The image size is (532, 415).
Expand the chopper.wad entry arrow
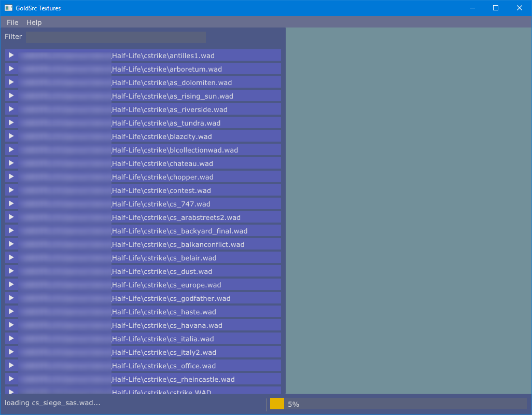point(11,176)
